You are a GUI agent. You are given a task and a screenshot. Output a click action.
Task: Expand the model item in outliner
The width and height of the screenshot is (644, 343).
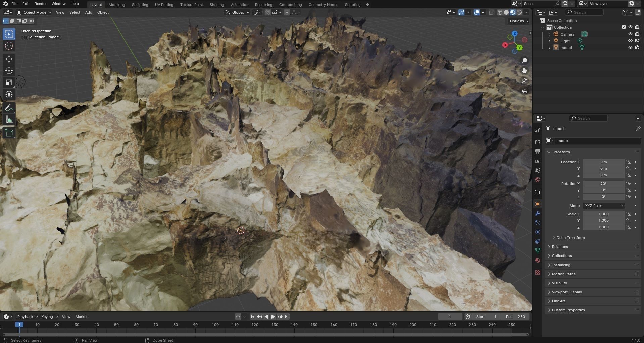point(549,48)
